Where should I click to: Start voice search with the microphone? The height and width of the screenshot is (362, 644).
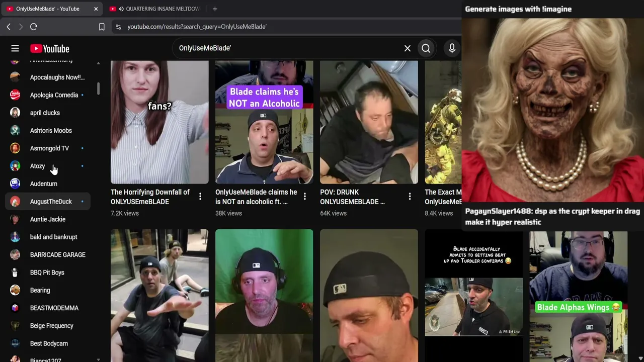(452, 48)
